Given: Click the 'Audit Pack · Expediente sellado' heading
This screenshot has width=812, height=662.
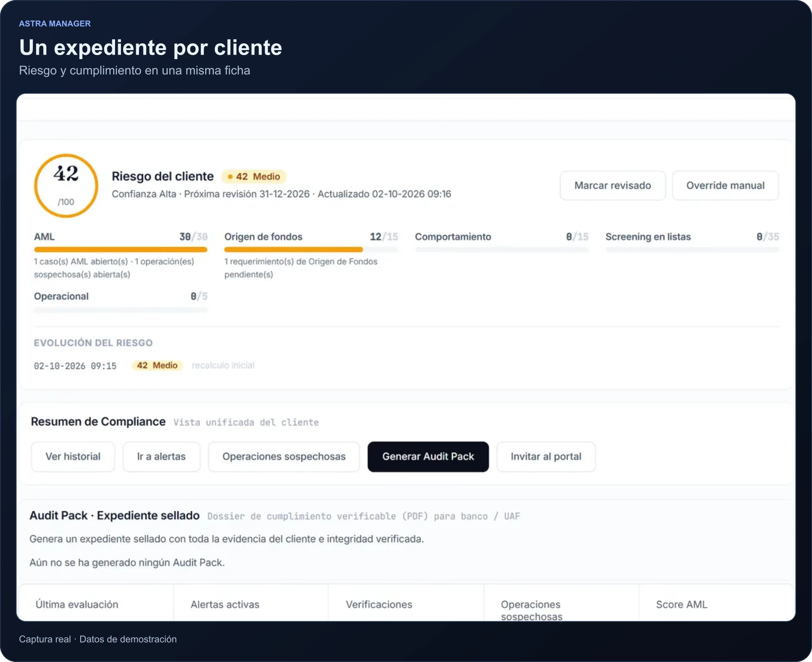Looking at the screenshot, I should (115, 515).
